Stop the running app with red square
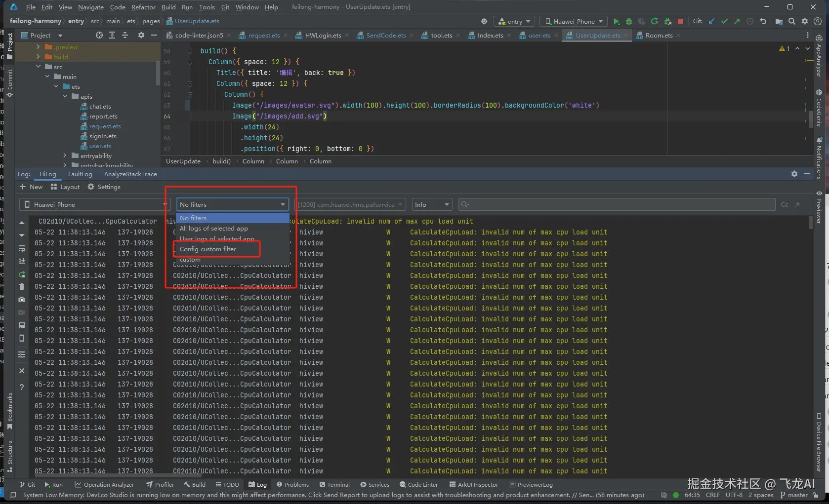 tap(680, 21)
